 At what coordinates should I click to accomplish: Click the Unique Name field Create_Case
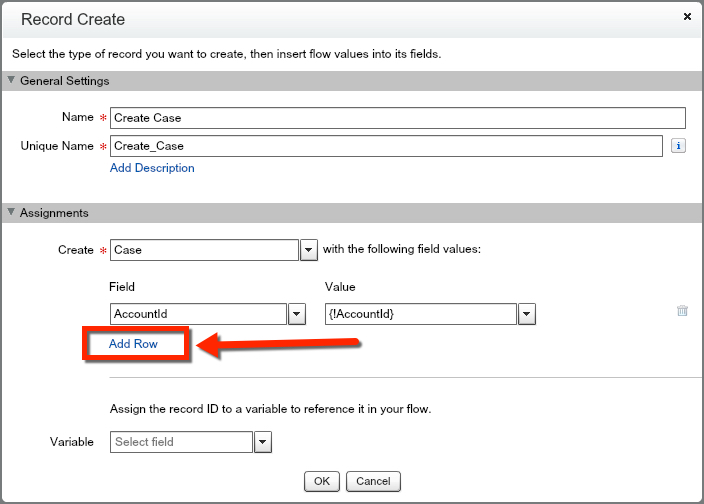[x=385, y=146]
